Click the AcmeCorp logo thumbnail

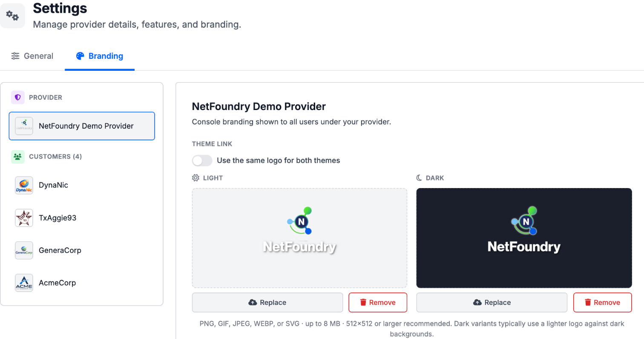point(24,283)
